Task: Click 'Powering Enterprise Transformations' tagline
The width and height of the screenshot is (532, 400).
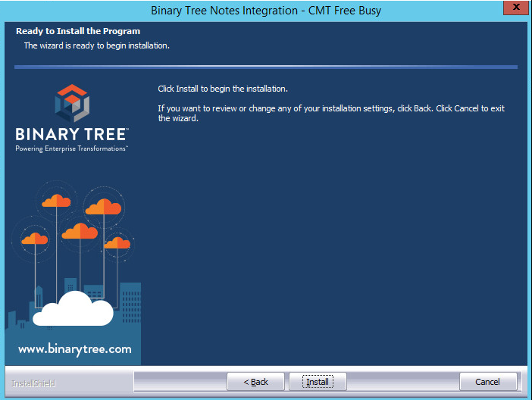Action: click(71, 148)
